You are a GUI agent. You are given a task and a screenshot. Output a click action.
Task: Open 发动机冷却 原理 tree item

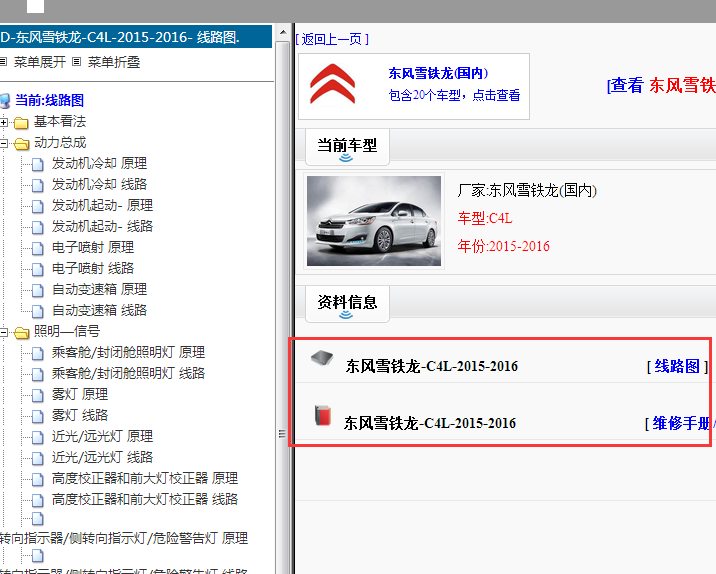click(99, 163)
